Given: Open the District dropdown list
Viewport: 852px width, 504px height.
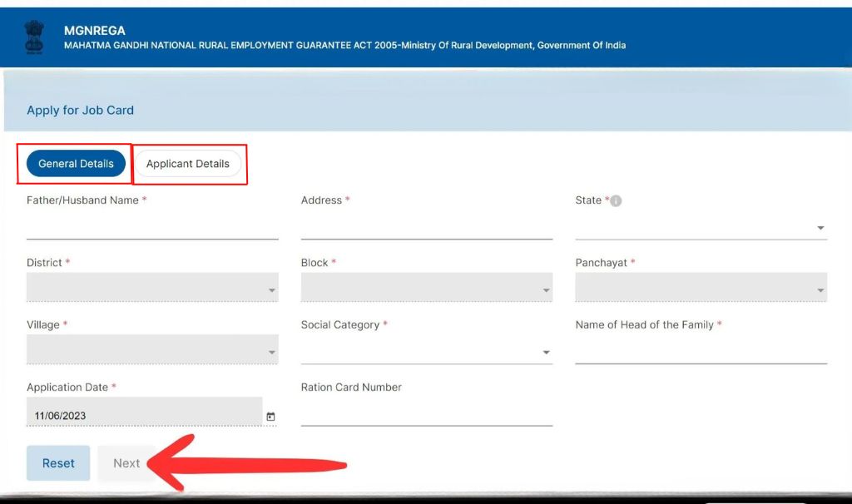Looking at the screenshot, I should point(152,288).
